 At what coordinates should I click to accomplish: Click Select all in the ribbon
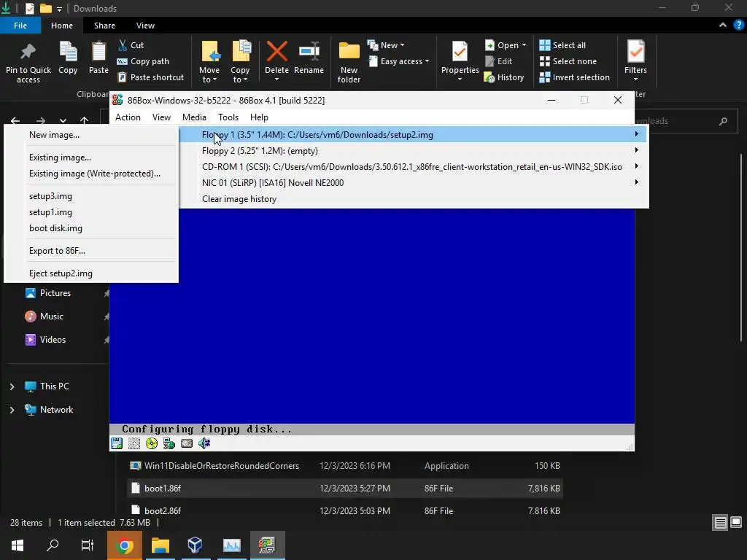click(562, 45)
